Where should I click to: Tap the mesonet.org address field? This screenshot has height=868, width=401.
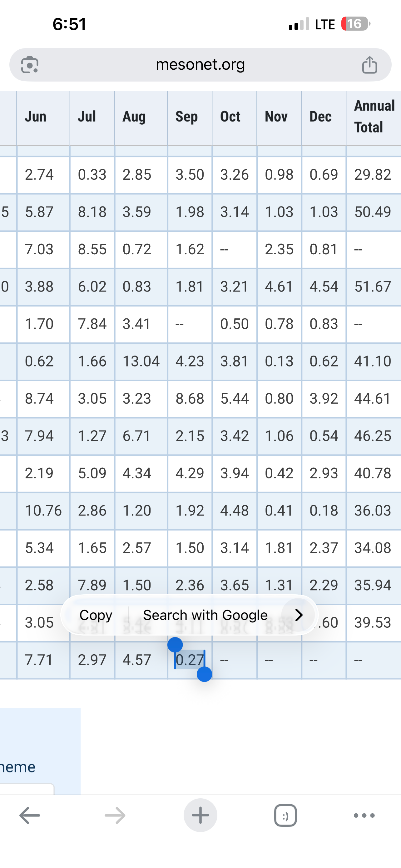(200, 64)
